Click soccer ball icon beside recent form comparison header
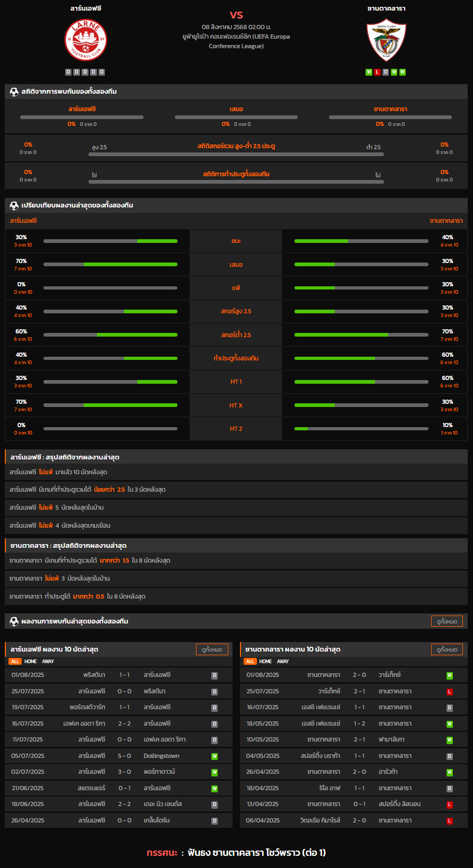This screenshot has height=868, width=473. coord(14,205)
